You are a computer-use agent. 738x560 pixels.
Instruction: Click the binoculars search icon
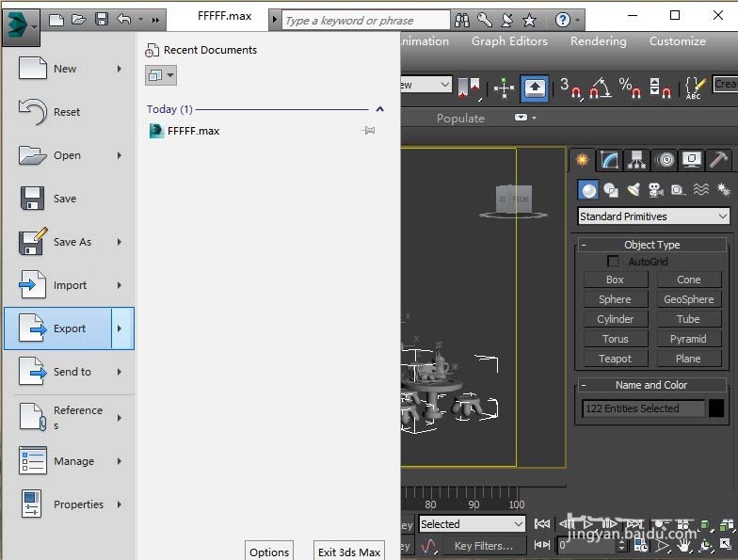pos(461,21)
